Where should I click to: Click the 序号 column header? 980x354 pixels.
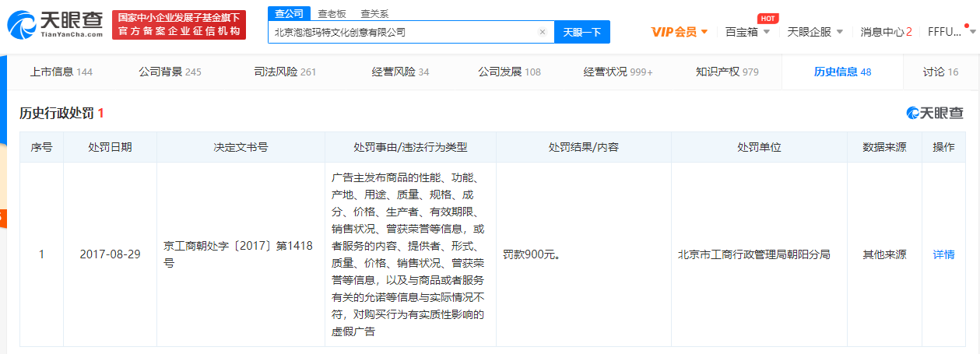point(41,147)
